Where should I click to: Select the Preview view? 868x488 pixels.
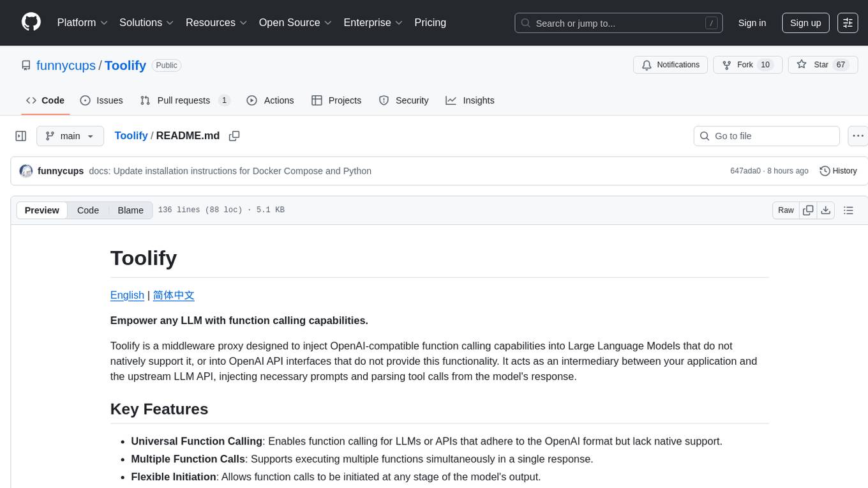(x=42, y=210)
